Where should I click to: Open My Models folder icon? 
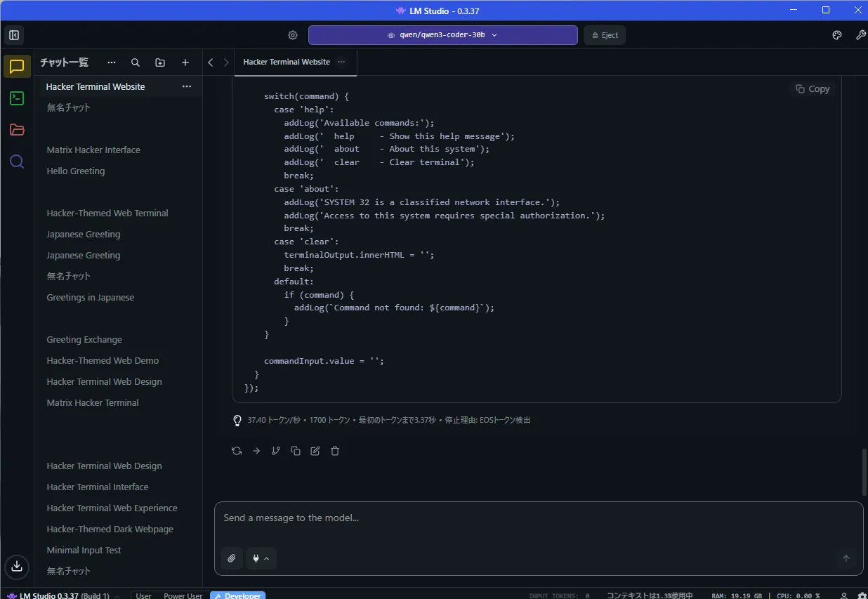pyautogui.click(x=17, y=130)
